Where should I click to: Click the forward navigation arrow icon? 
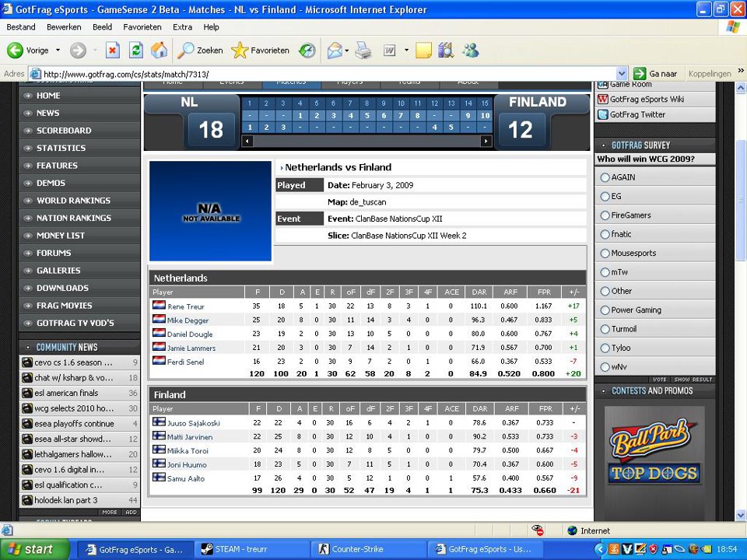78,50
